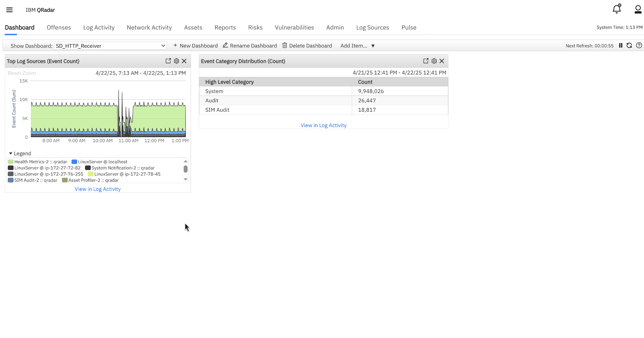Screen dimensions: 644x338
Task: Close the Event Category Distribution widget
Action: [442, 61]
